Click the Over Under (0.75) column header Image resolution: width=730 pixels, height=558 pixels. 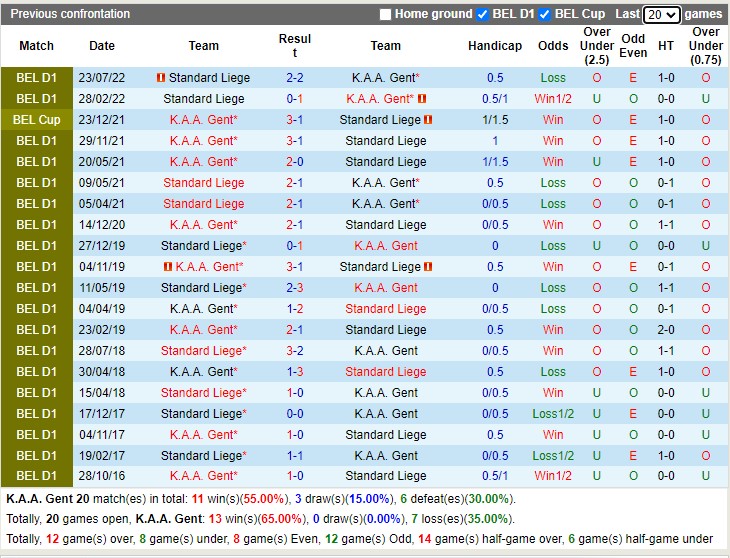[x=706, y=46]
